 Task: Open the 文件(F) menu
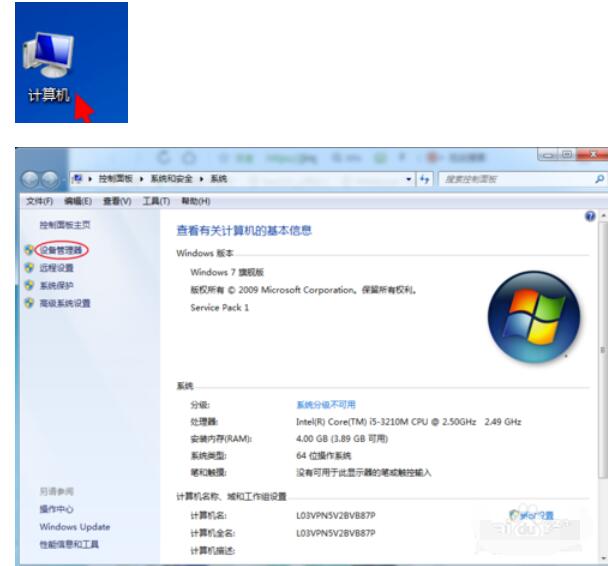[39, 201]
